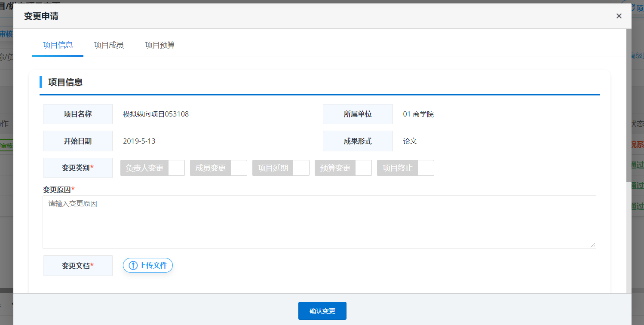Click the 项目名称 field label
The height and width of the screenshot is (325, 644).
click(78, 114)
